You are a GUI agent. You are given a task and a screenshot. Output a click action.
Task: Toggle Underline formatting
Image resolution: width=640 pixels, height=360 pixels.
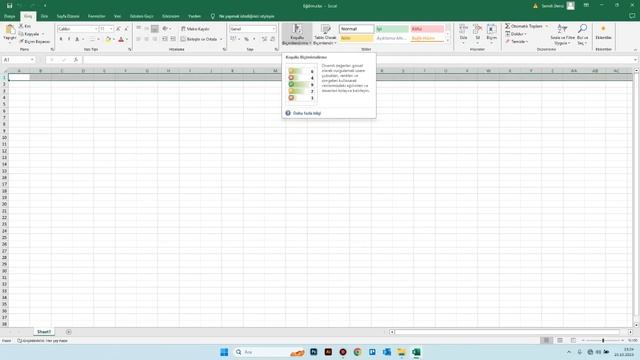click(77, 39)
